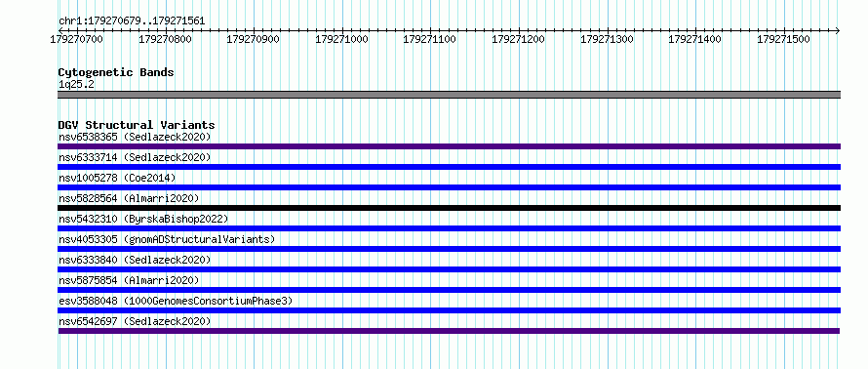Viewport: 868px width, 369px height.
Task: Click ruler tick label 179271100
Action: pyautogui.click(x=429, y=39)
